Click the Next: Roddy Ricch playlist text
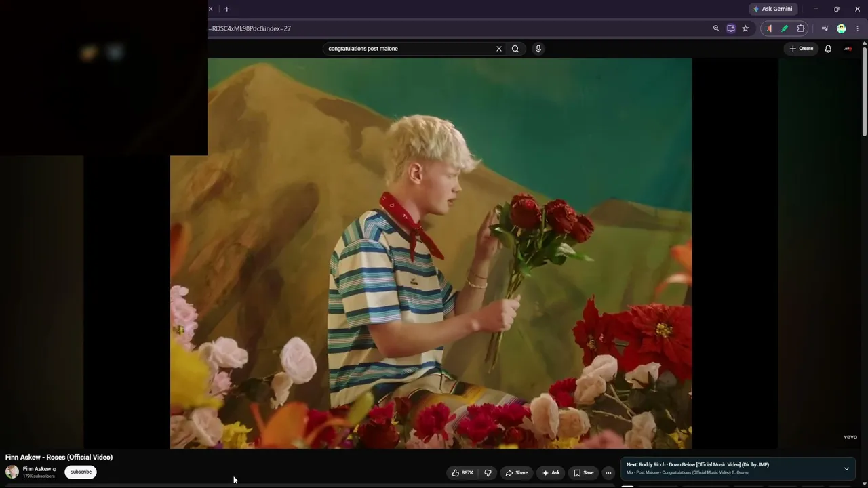The image size is (868, 488). click(x=698, y=465)
